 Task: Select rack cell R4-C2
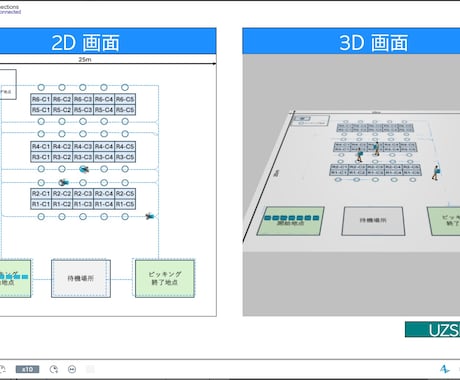[x=62, y=146]
